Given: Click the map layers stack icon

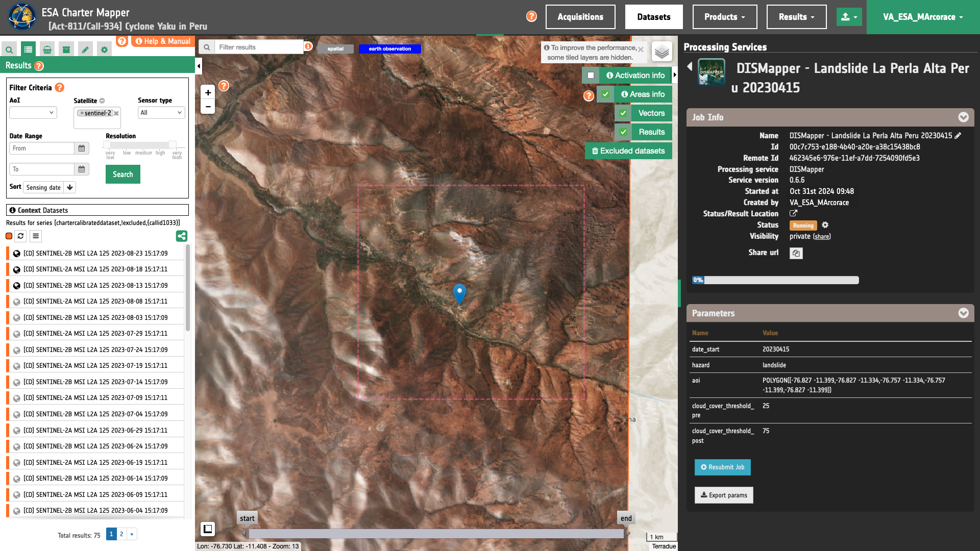Looking at the screenshot, I should (661, 52).
